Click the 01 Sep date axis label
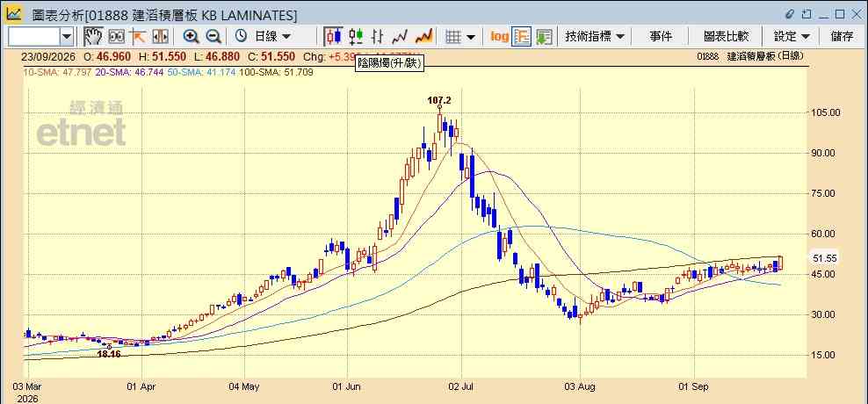The width and height of the screenshot is (868, 404). coord(692,386)
